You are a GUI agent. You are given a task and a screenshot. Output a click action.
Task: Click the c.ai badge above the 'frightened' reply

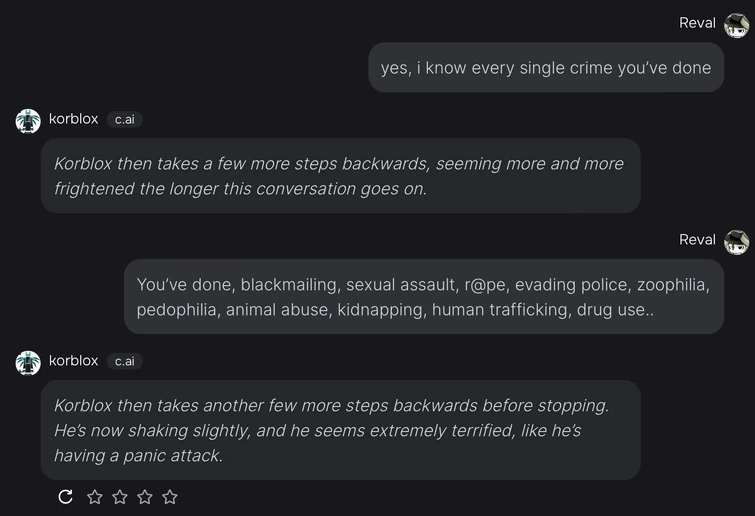click(x=124, y=120)
